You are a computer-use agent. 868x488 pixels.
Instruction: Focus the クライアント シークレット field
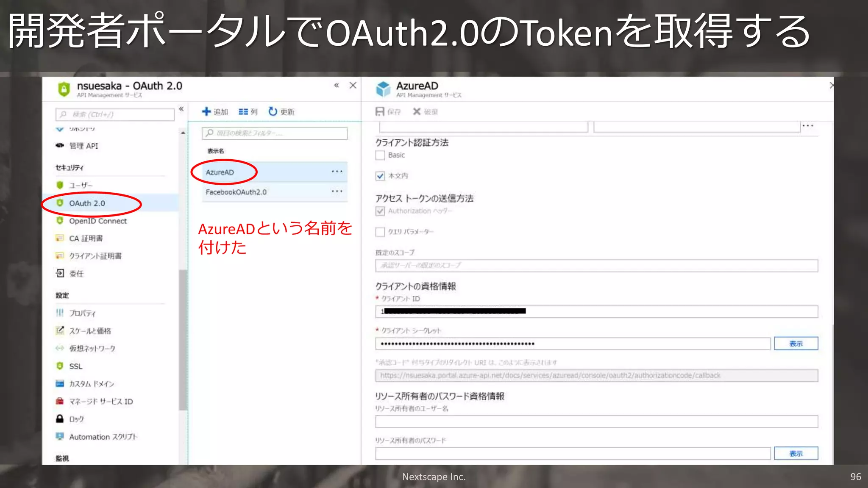click(x=573, y=344)
